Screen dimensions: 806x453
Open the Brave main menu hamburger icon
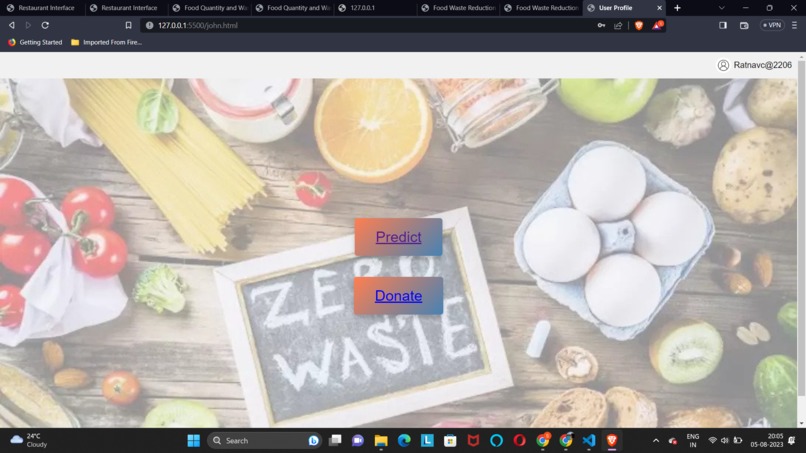click(x=794, y=25)
